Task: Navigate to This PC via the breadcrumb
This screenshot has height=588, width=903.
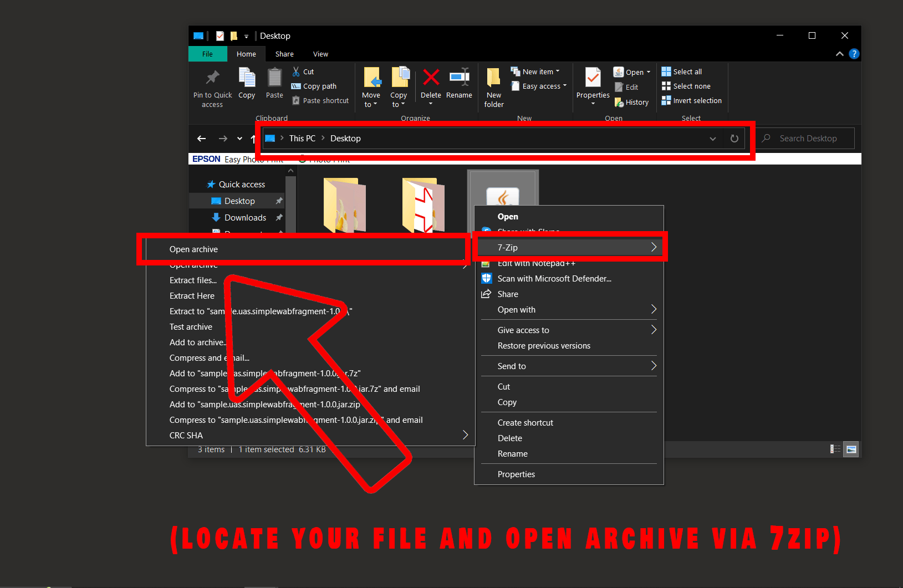Action: pos(302,138)
